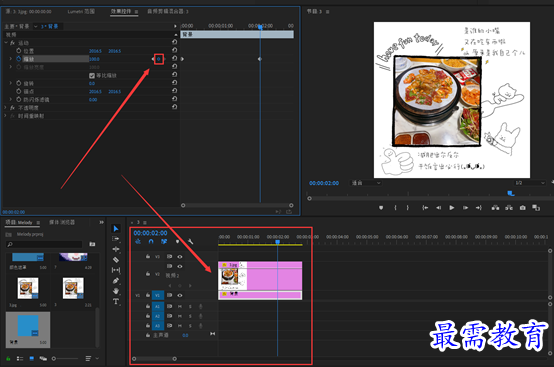Viewport: 554px width, 367px height.
Task: Click Mark Out button in Program monitor
Action: click(x=407, y=208)
